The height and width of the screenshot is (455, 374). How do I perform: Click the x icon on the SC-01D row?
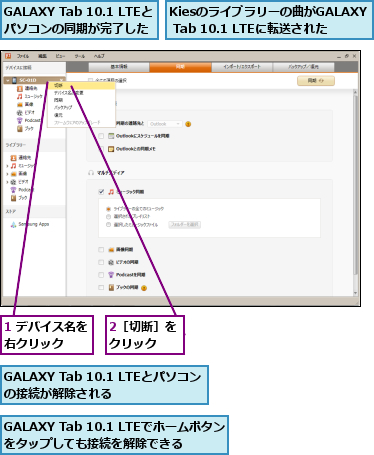click(x=61, y=80)
